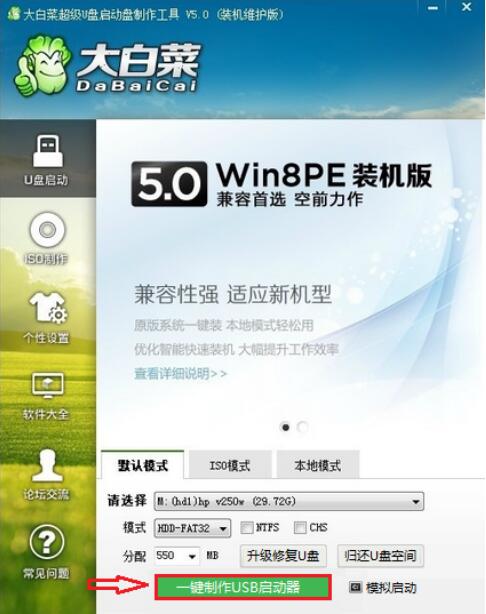Viewport: 486px width, 614px height.
Task: Toggle the CHS checkbox
Action: coord(300,527)
